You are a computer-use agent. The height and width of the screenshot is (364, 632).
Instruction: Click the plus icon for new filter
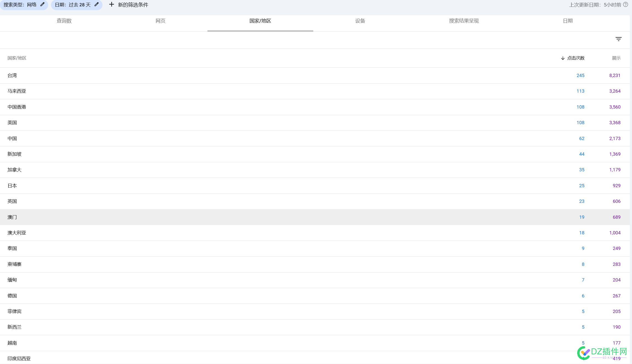coord(112,4)
